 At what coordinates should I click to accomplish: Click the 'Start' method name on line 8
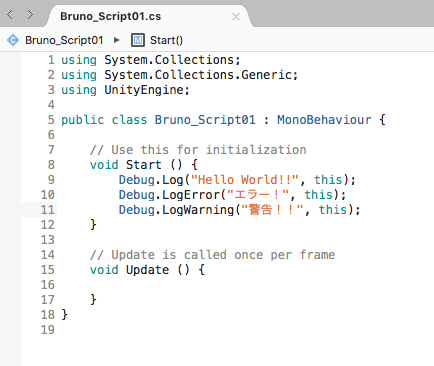click(144, 165)
